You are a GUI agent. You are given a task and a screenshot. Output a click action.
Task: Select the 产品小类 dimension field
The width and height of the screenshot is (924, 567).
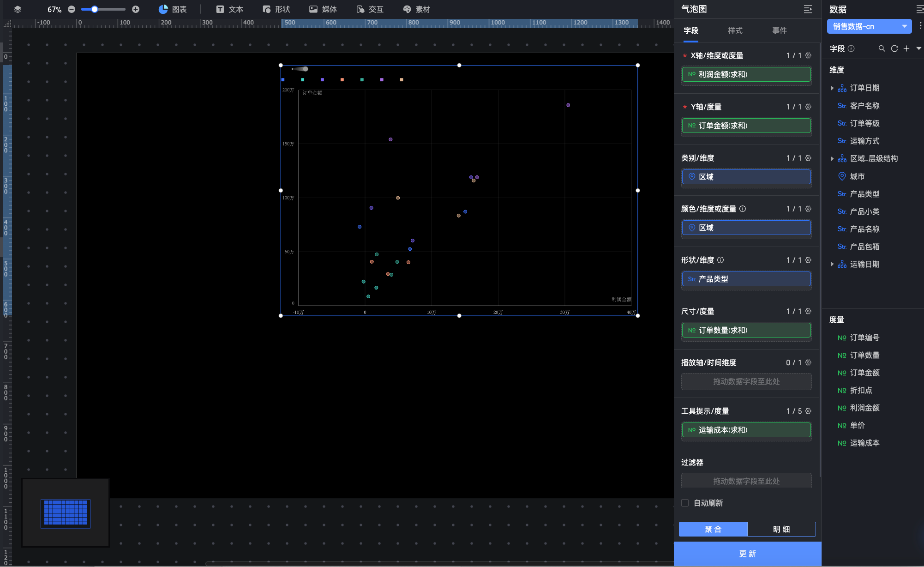coord(864,211)
